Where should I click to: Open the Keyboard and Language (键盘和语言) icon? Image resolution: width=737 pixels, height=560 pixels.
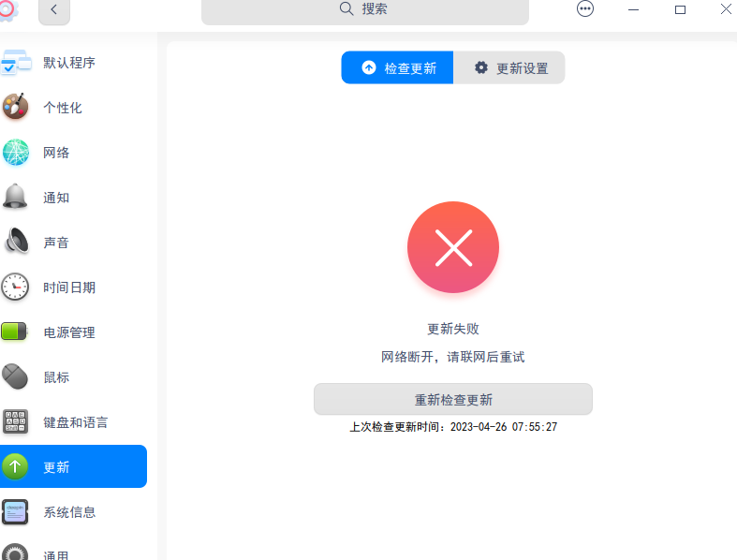tap(15, 421)
